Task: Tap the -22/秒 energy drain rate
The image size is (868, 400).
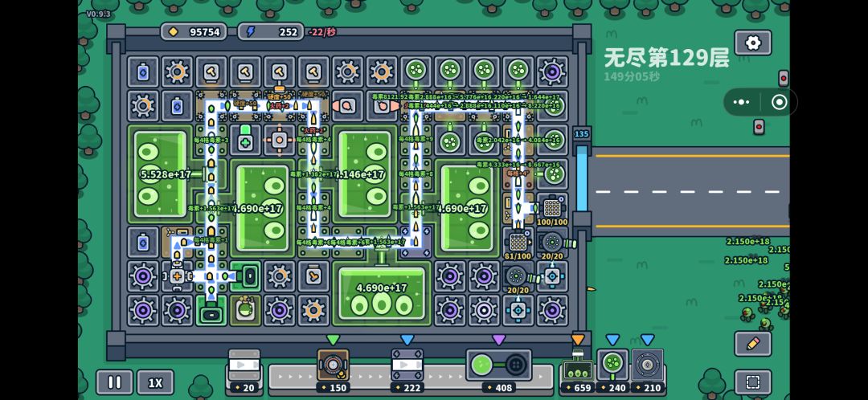Action: pos(323,32)
